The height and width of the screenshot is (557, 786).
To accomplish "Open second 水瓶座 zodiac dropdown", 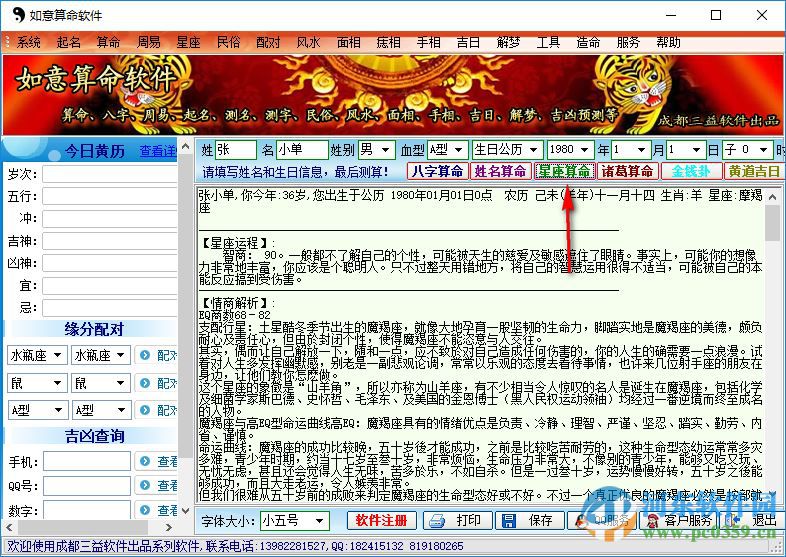I will click(101, 355).
